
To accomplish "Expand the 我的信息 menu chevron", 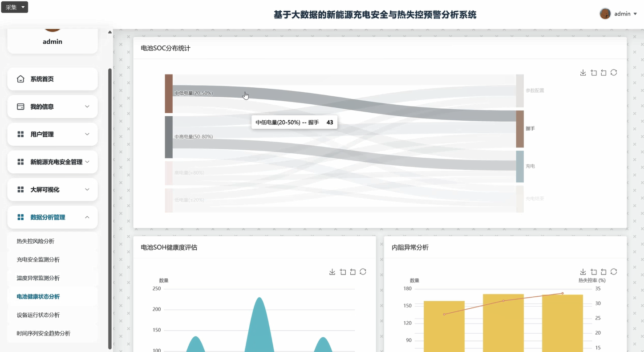I will pos(87,106).
